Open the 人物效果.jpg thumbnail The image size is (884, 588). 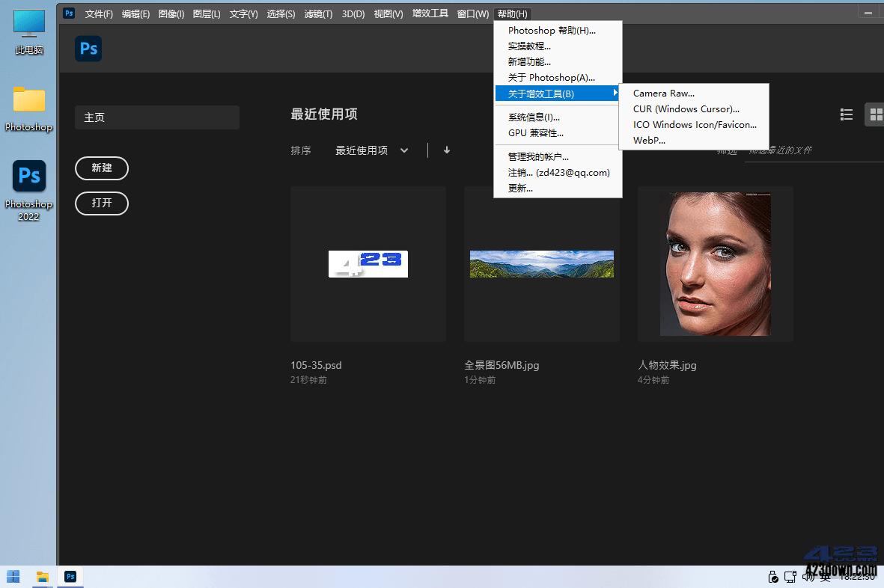(x=715, y=263)
